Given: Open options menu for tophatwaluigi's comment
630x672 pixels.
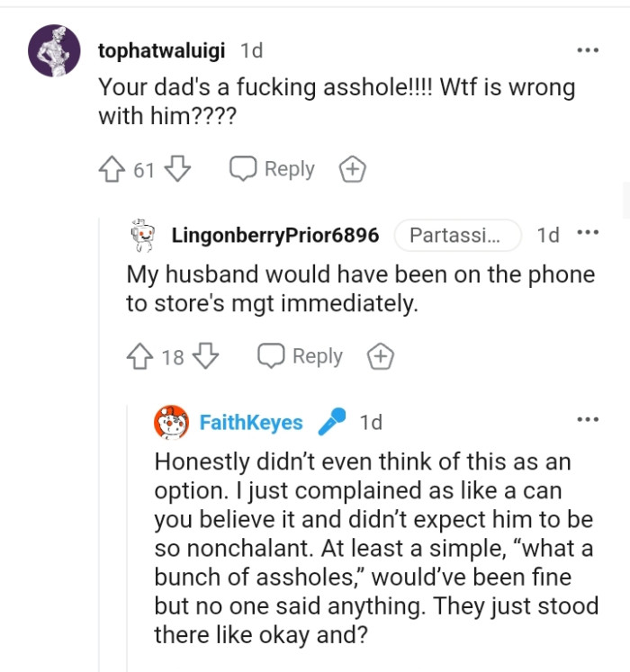Looking at the screenshot, I should coord(588,50).
